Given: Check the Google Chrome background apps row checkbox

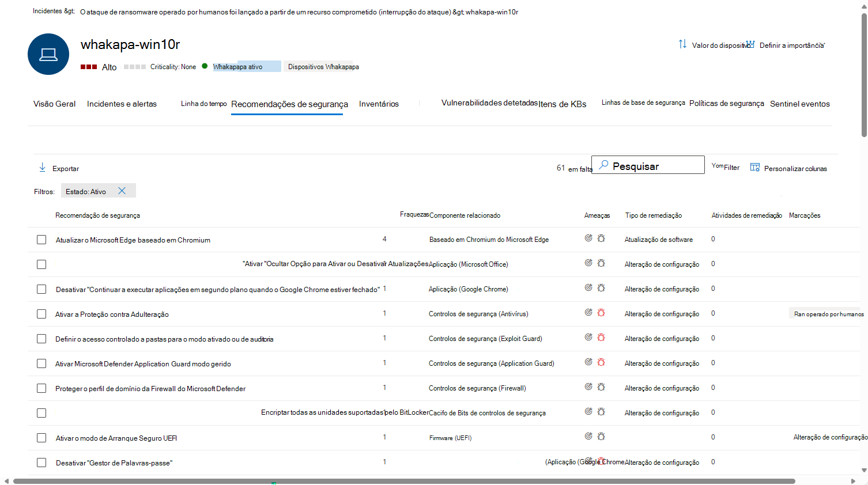Looking at the screenshot, I should (41, 289).
